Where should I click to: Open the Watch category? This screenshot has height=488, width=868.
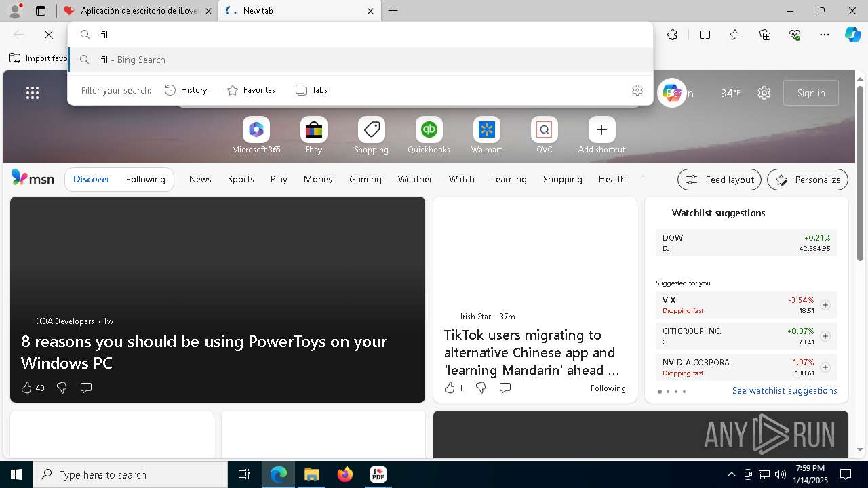click(462, 180)
